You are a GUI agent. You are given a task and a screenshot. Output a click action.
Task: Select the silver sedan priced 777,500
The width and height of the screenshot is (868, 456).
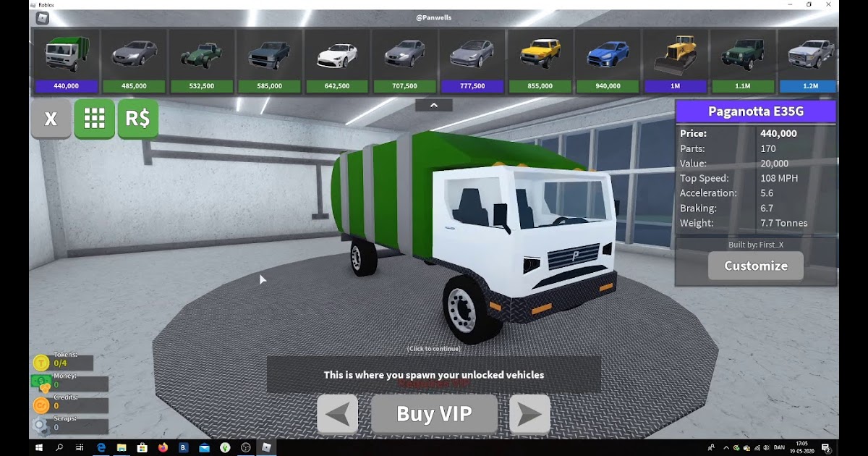pyautogui.click(x=472, y=62)
